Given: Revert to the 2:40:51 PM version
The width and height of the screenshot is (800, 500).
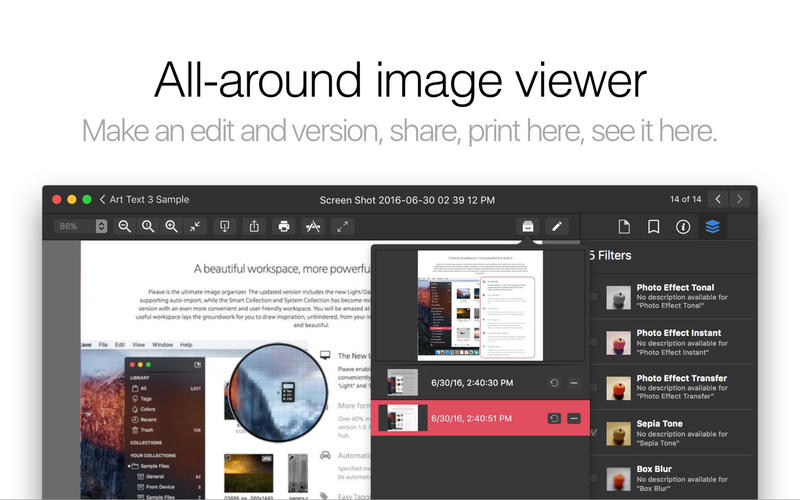Looking at the screenshot, I should click(553, 417).
